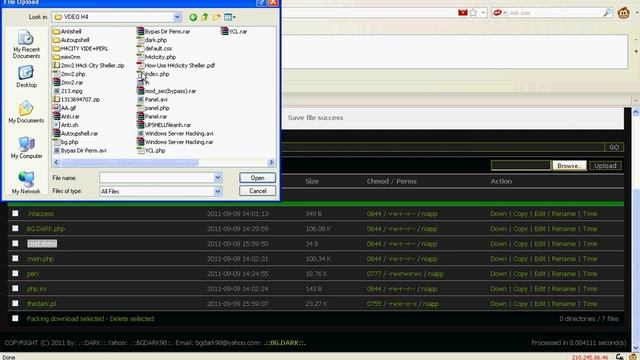Click the Action column header
This screenshot has height=360, width=640.
[501, 181]
